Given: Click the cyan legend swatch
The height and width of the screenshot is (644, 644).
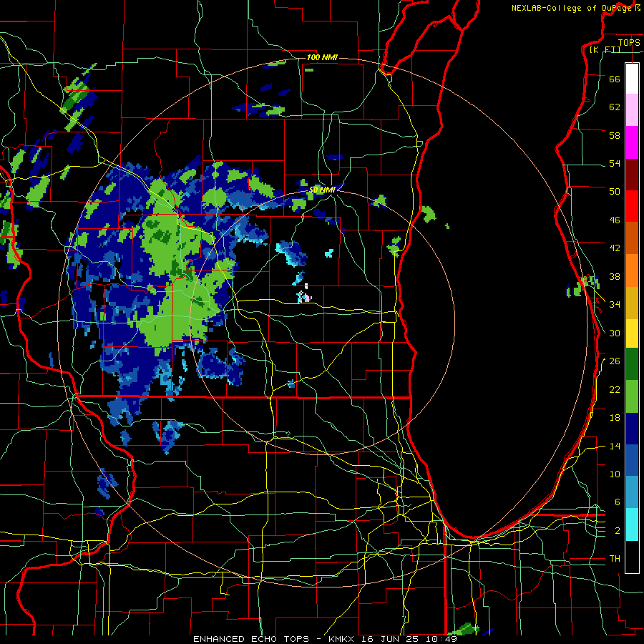Looking at the screenshot, I should pos(632,525).
